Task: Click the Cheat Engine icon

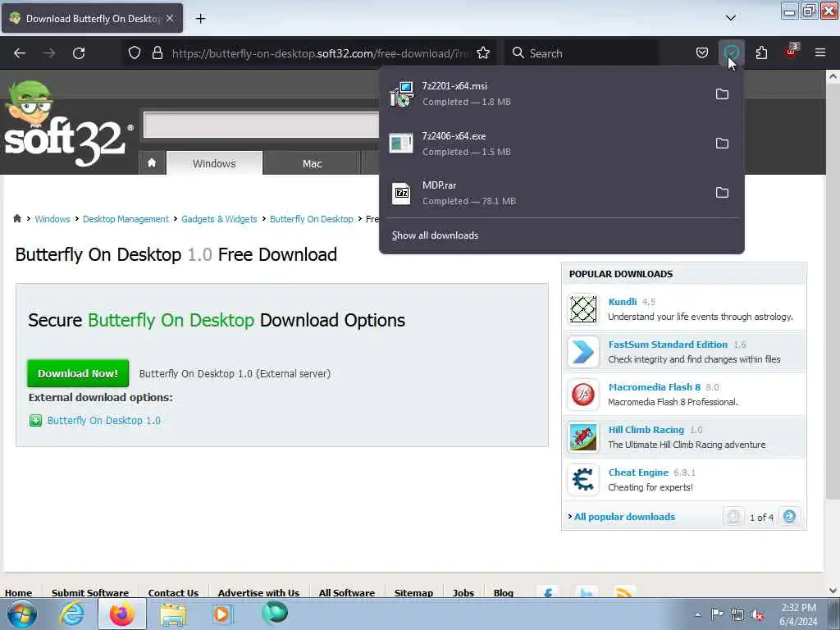Action: click(583, 479)
